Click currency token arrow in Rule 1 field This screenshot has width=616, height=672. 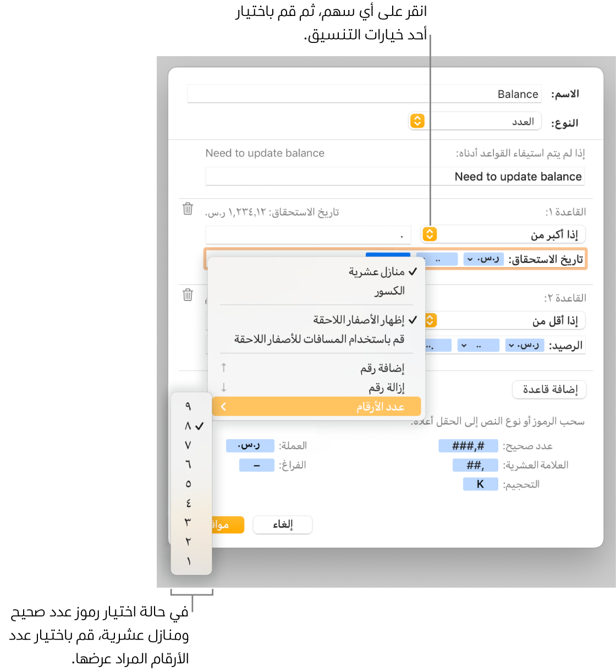pos(470,259)
